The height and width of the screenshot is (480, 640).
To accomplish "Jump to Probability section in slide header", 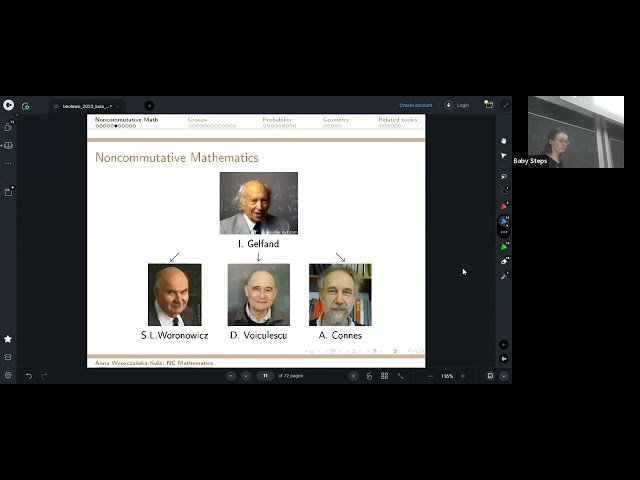I will pyautogui.click(x=277, y=120).
